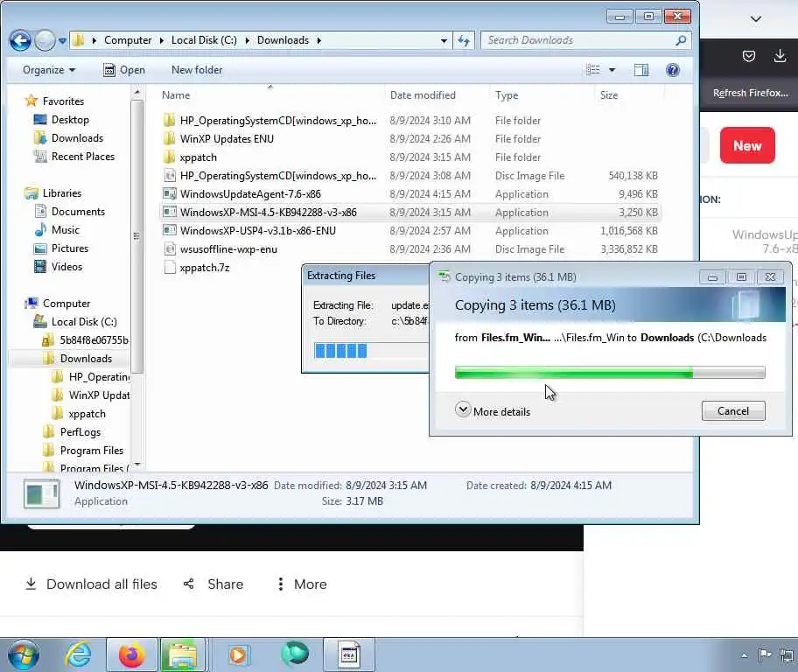Select PerfLogs folder in tree
Image resolution: width=798 pixels, height=672 pixels.
coord(80,431)
